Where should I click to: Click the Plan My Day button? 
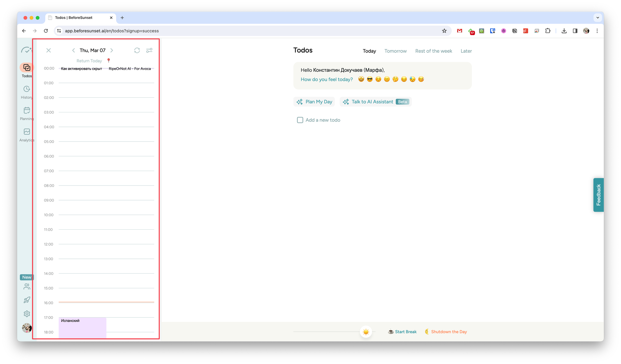pos(314,102)
